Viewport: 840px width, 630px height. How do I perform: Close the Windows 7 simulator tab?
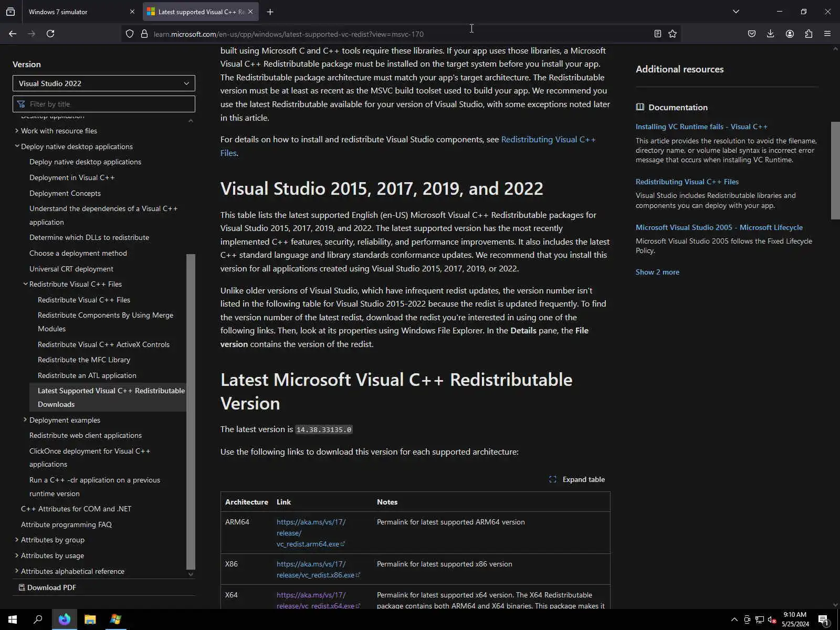click(x=132, y=12)
